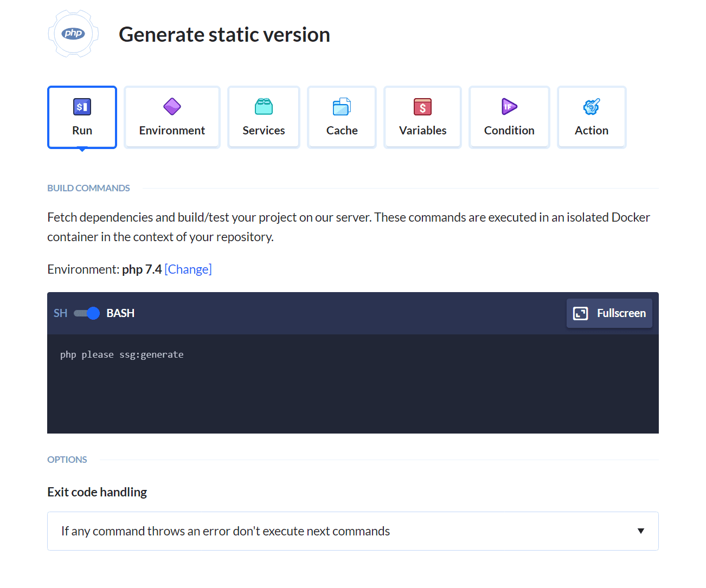Click the [Change] environment link

point(188,269)
